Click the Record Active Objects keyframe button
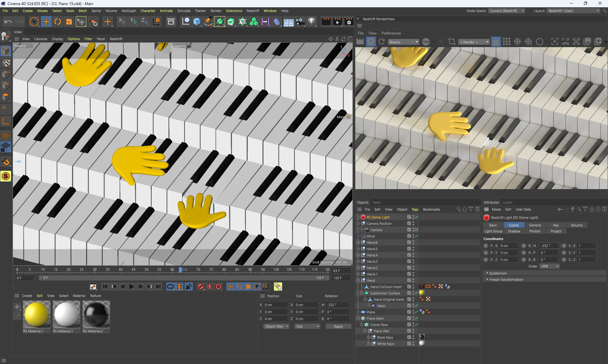This screenshot has height=364, width=608. (x=200, y=287)
